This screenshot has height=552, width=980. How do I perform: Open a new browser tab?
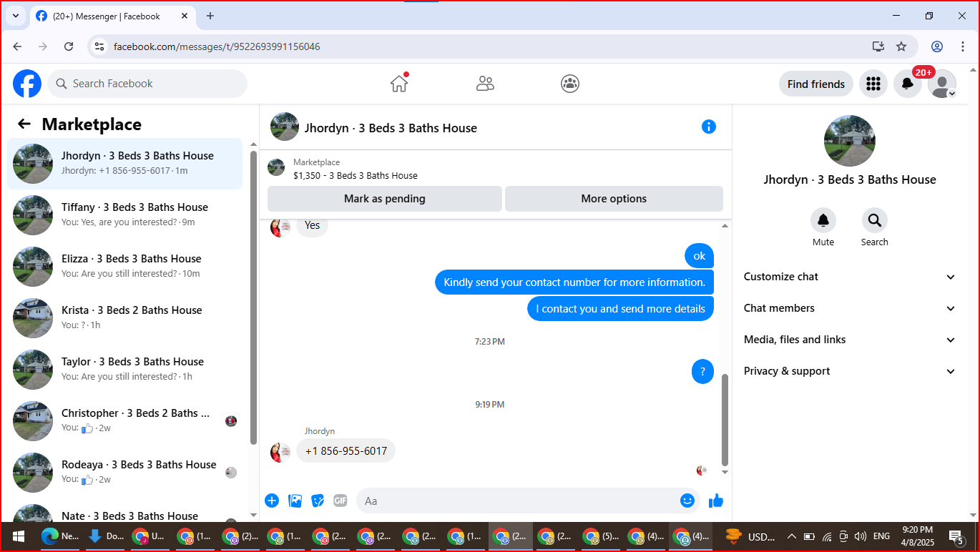pyautogui.click(x=210, y=16)
